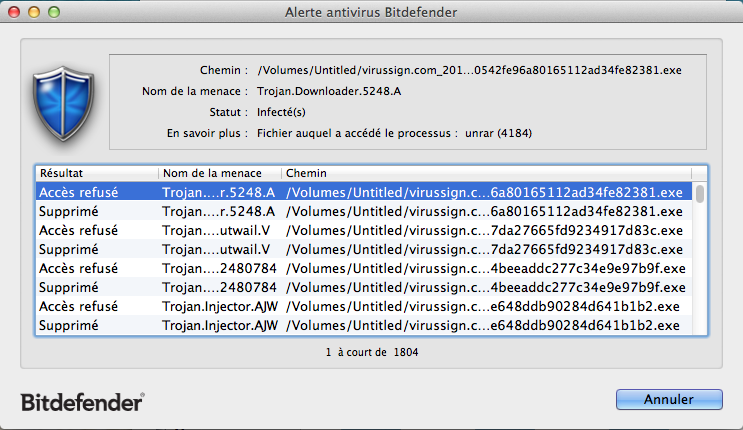Select Accès refusé row with Trojan utwail.V
This screenshot has width=743, height=430.
click(364, 230)
